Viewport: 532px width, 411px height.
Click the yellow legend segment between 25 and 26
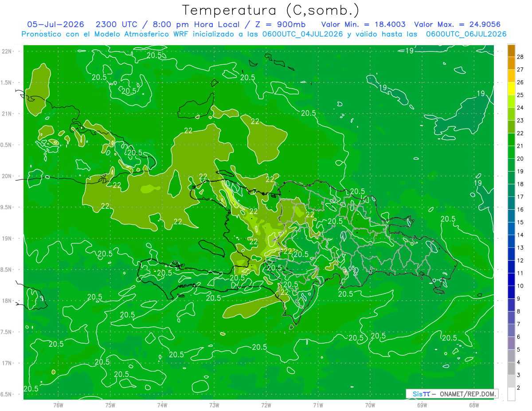[x=511, y=89]
